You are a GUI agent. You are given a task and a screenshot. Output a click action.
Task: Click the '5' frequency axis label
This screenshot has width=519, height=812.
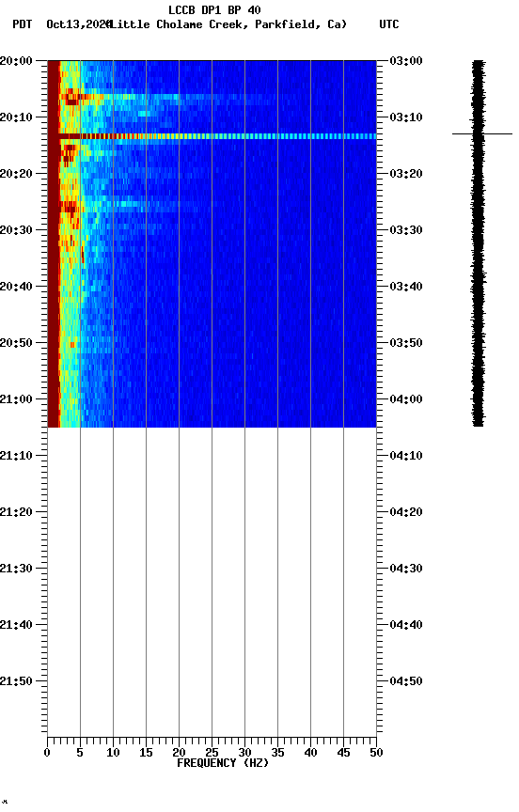point(80,753)
